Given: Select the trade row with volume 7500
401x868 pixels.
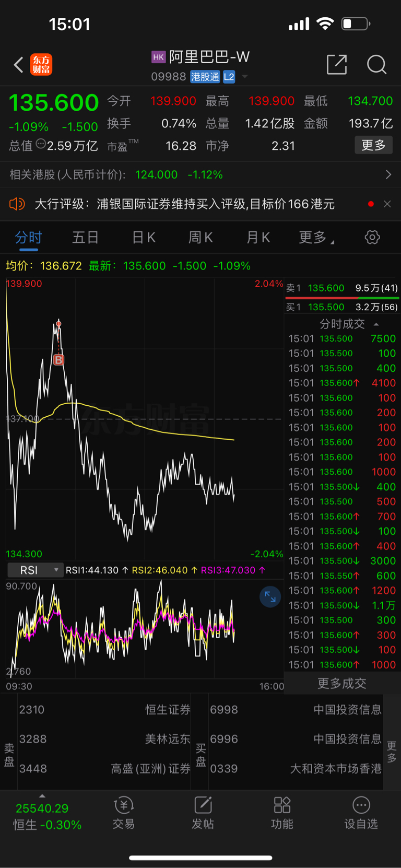Looking at the screenshot, I should (x=342, y=339).
